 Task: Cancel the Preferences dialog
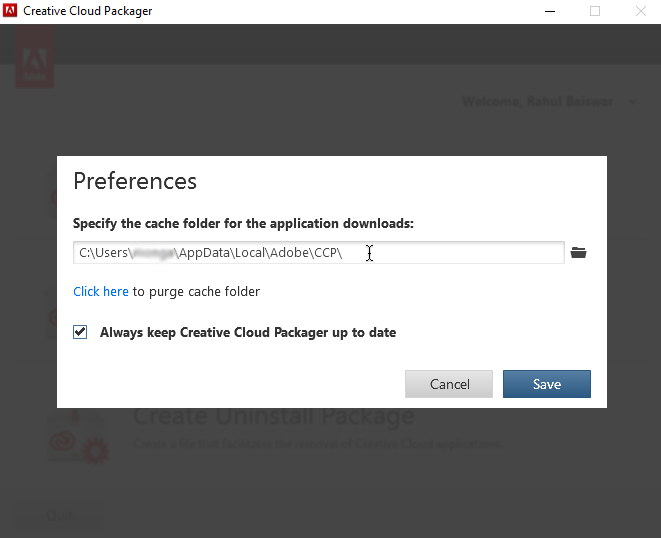pos(449,384)
